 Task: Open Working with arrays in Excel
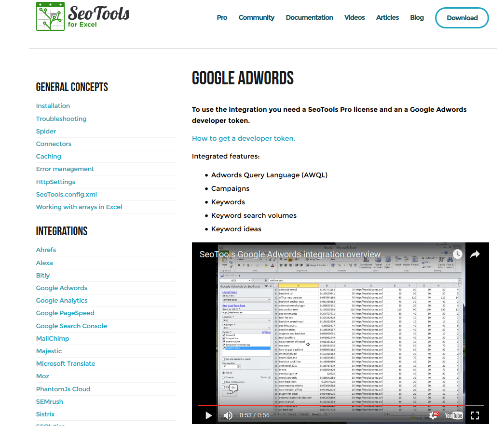click(79, 207)
